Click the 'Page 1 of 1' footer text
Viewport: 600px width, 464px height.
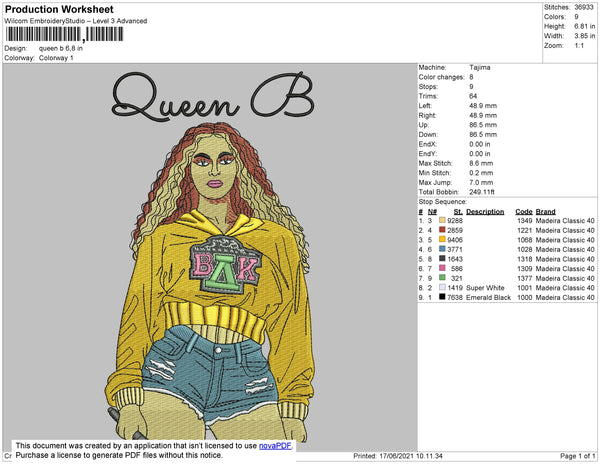pos(578,456)
